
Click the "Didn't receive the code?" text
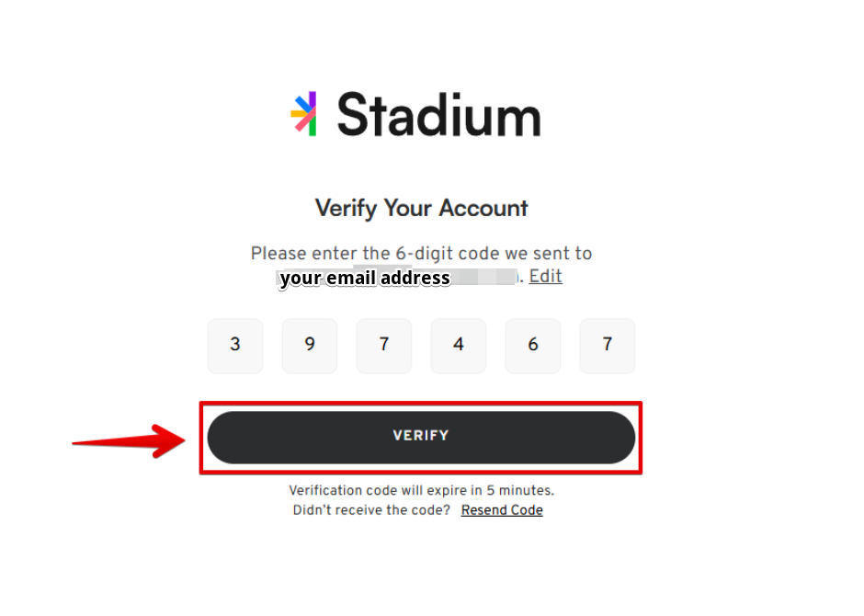[371, 510]
